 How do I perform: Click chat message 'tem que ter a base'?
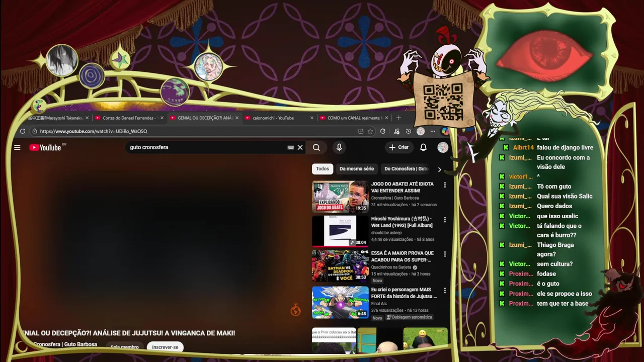tap(562, 303)
